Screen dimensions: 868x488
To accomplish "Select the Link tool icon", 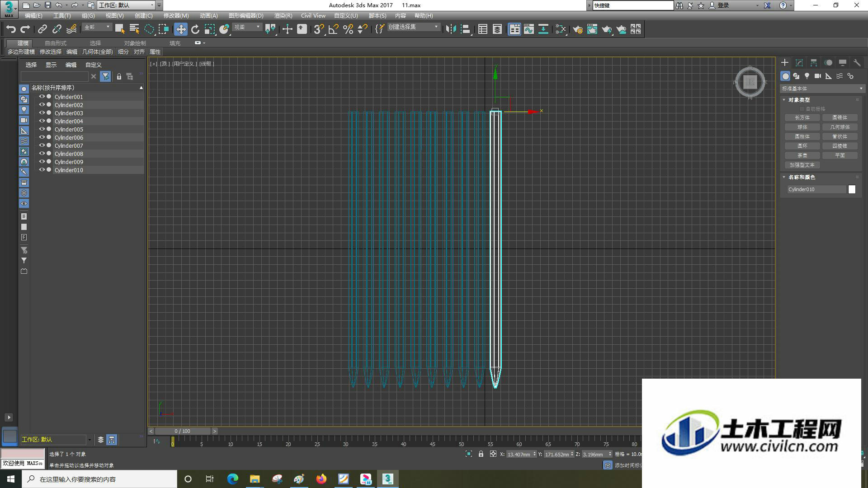I will pos(42,29).
